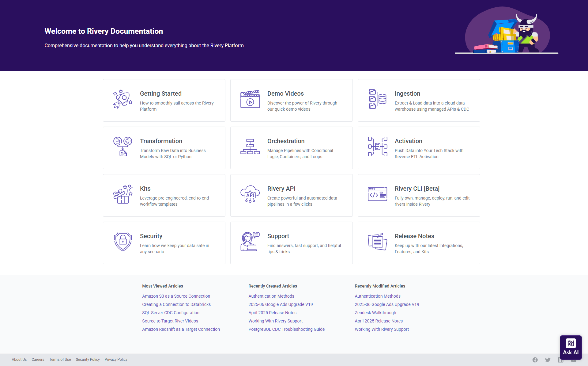Open Creating a Connection to Databricks
The width and height of the screenshot is (588, 366).
(176, 304)
